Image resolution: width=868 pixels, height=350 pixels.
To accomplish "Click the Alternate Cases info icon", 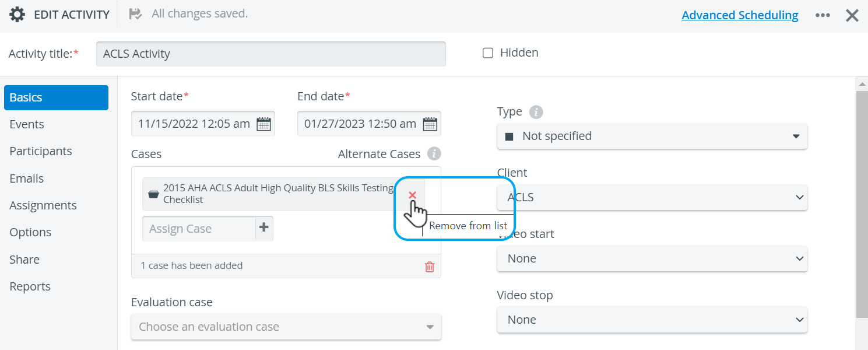I will coord(434,154).
